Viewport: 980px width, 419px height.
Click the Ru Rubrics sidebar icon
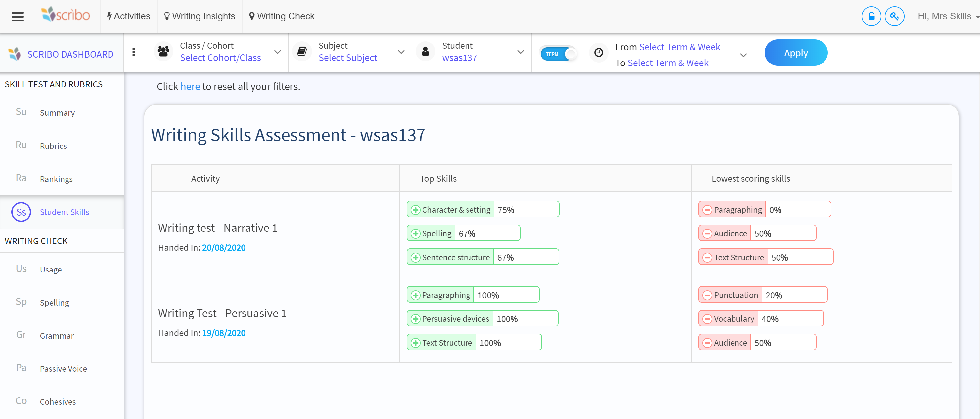click(x=21, y=145)
